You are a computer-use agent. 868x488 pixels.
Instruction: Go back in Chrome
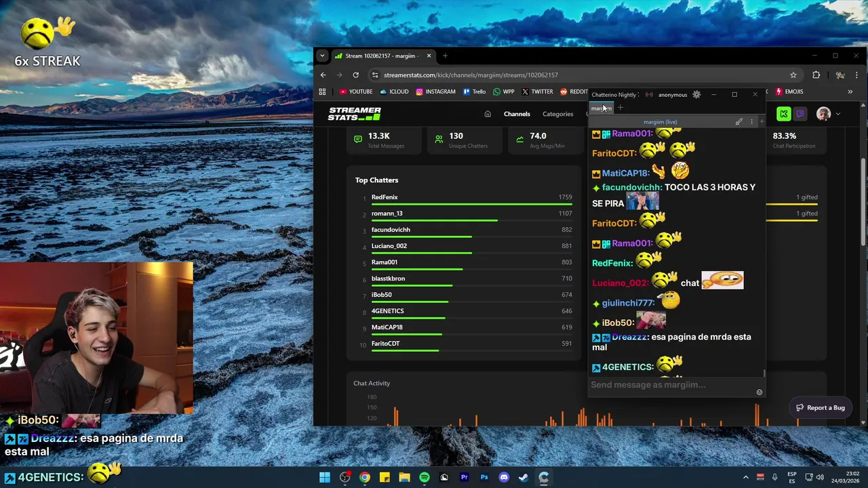point(323,75)
